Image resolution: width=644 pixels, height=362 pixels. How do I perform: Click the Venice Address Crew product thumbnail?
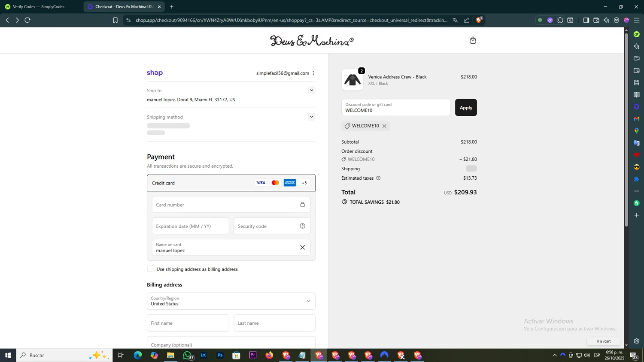point(352,80)
